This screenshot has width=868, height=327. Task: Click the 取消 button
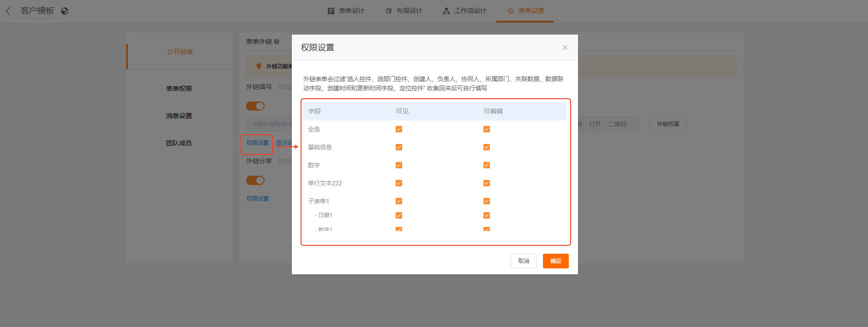click(x=523, y=261)
